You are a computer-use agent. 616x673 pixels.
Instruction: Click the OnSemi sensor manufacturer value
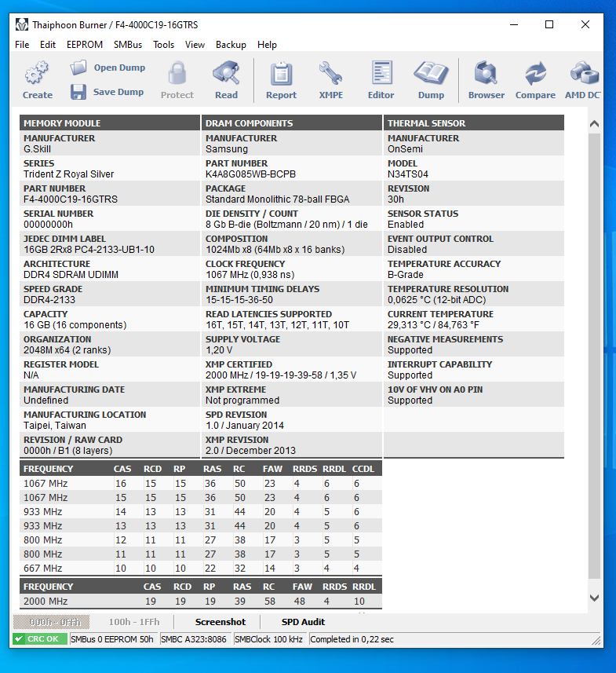405,149
